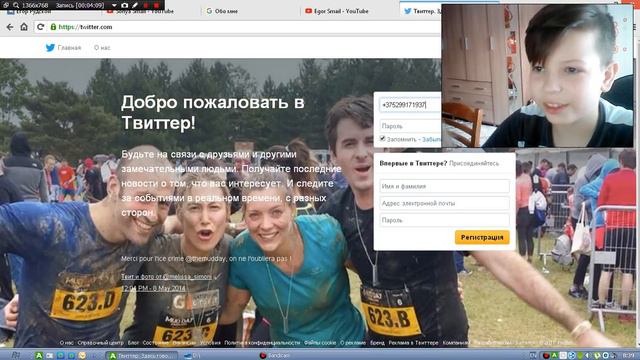Click the Twitter bird logo
The height and width of the screenshot is (360, 640).
click(50, 48)
